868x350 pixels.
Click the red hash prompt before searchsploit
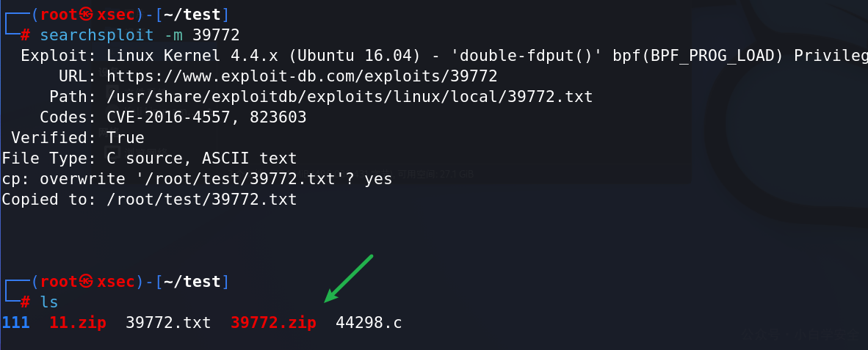point(26,35)
